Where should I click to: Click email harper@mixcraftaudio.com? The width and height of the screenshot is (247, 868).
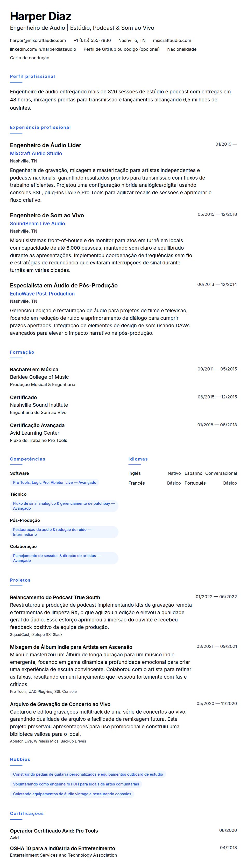click(38, 40)
